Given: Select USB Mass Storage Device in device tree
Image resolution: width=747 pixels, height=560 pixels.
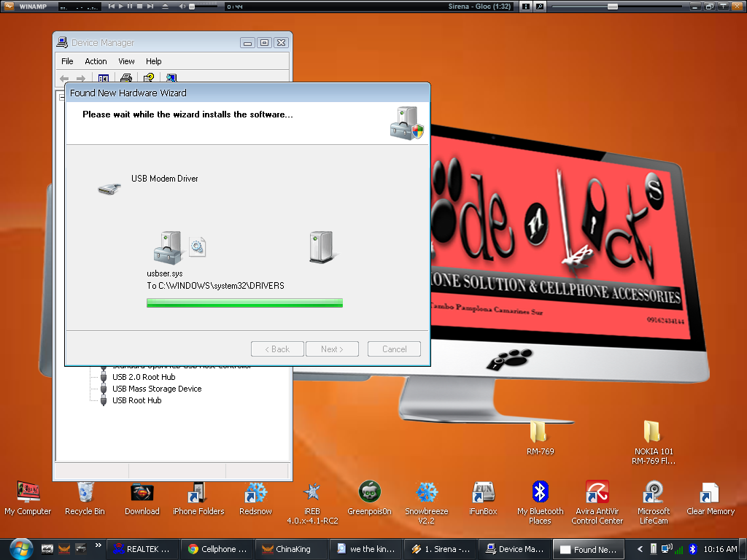Looking at the screenshot, I should 157,389.
